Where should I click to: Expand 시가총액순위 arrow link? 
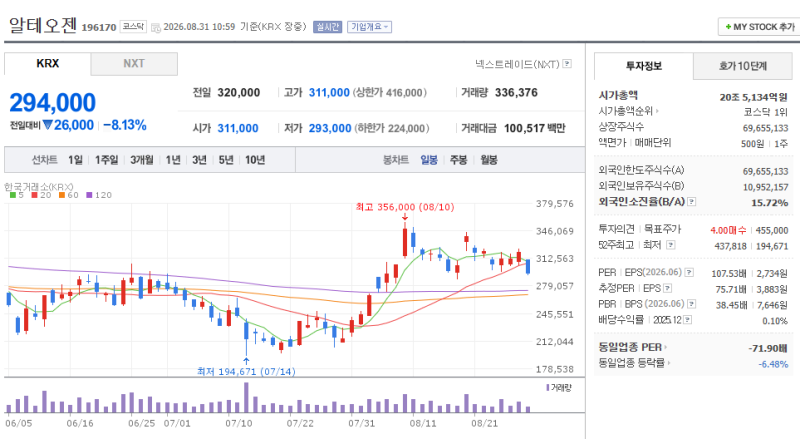[x=629, y=111]
